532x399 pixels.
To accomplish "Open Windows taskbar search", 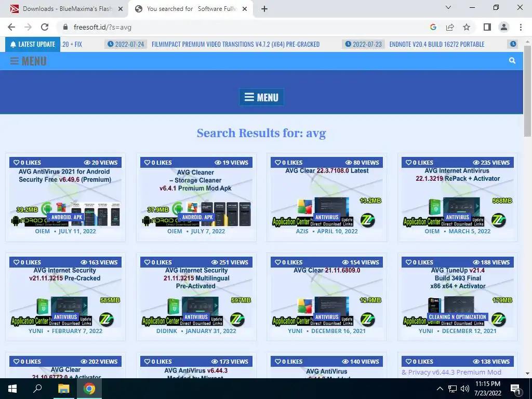I will coord(37,389).
